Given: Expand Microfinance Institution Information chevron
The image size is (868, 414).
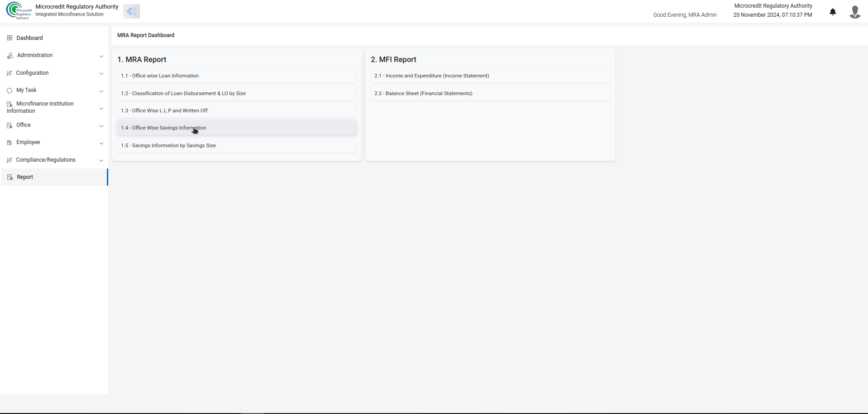Looking at the screenshot, I should (x=101, y=108).
